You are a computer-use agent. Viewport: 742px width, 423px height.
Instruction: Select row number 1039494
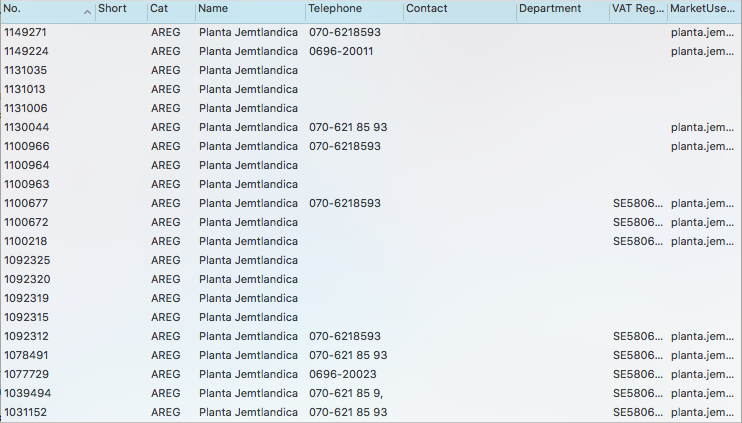point(371,393)
